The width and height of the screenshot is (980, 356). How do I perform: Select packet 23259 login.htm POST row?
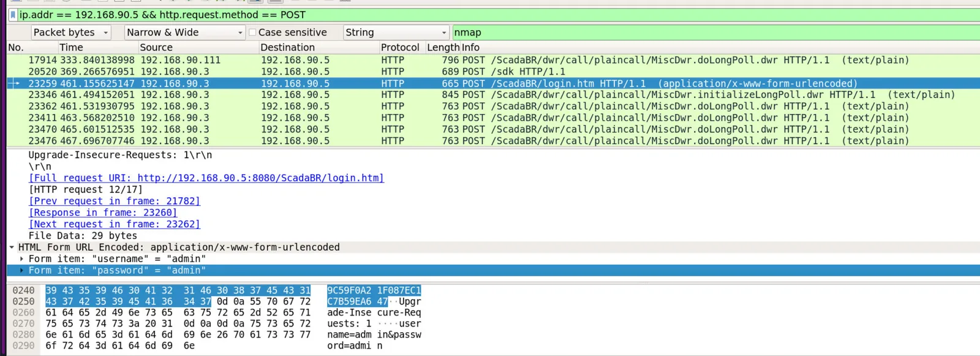pyautogui.click(x=493, y=83)
